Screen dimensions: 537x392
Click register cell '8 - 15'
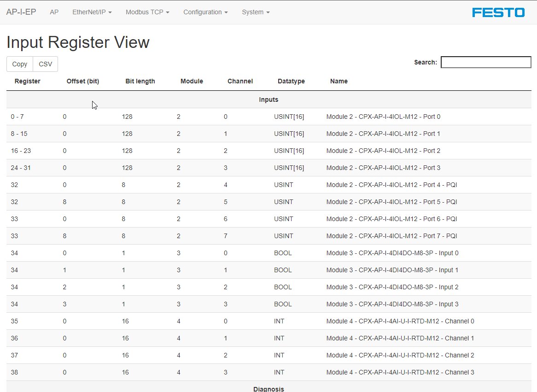(19, 134)
